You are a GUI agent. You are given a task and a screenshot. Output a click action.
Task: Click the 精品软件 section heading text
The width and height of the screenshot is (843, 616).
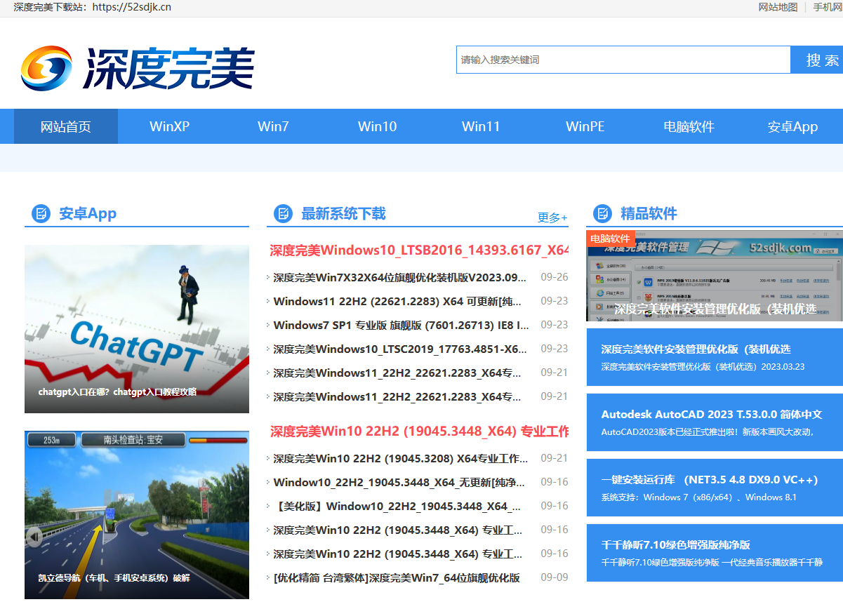coord(649,213)
